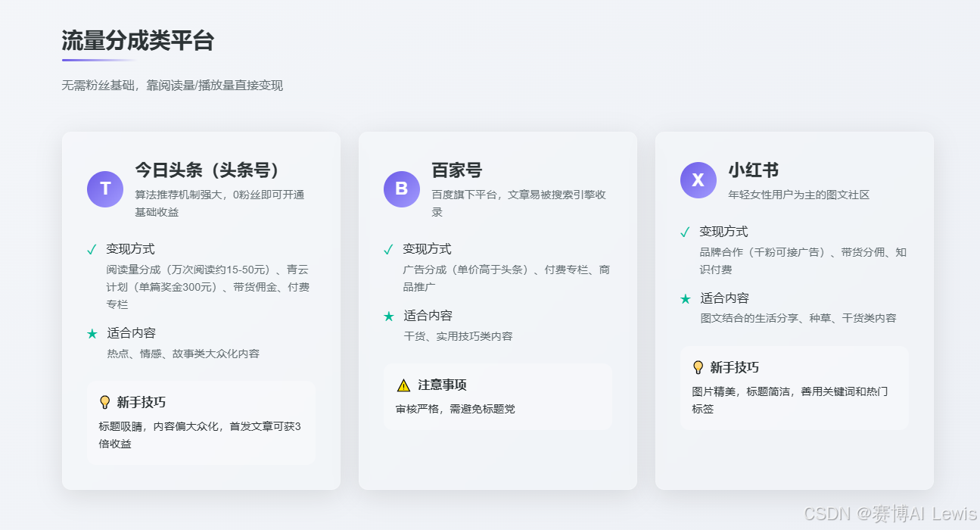Click the green star in 今日头条 card
Viewport: 980px width, 530px height.
point(92,333)
